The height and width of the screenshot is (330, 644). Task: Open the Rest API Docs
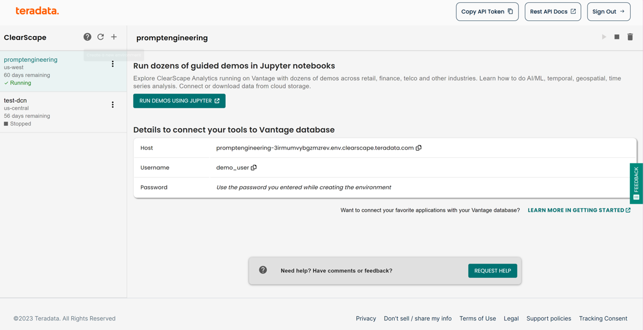[552, 11]
